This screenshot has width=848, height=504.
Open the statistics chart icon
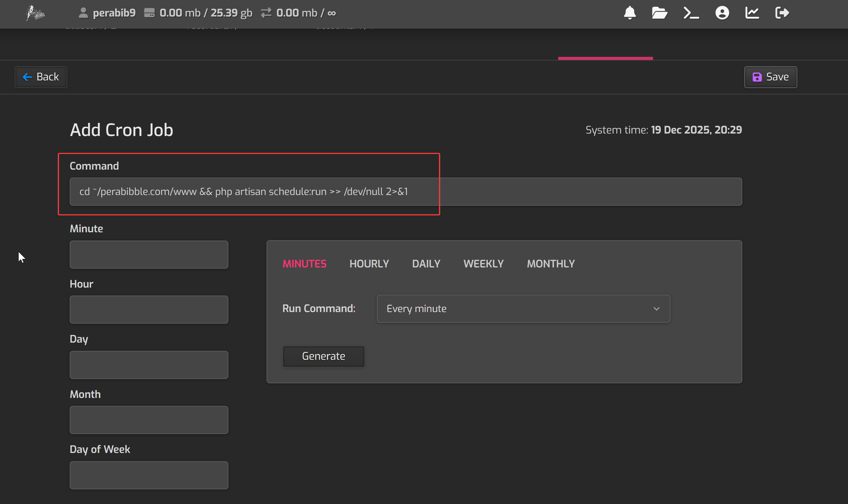click(x=752, y=13)
